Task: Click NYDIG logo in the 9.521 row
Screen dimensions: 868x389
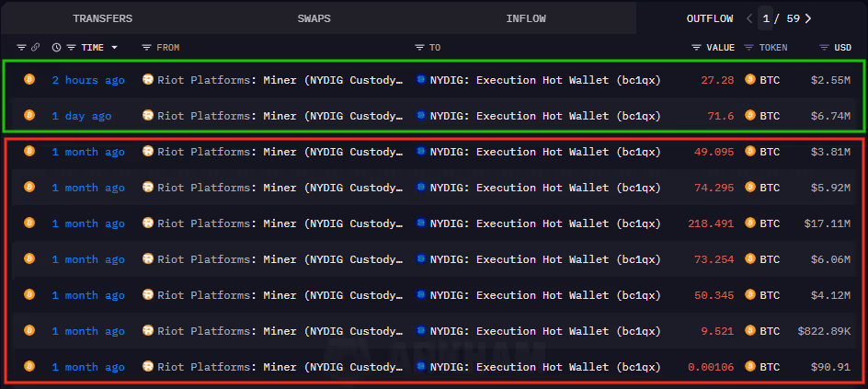Action: click(421, 331)
